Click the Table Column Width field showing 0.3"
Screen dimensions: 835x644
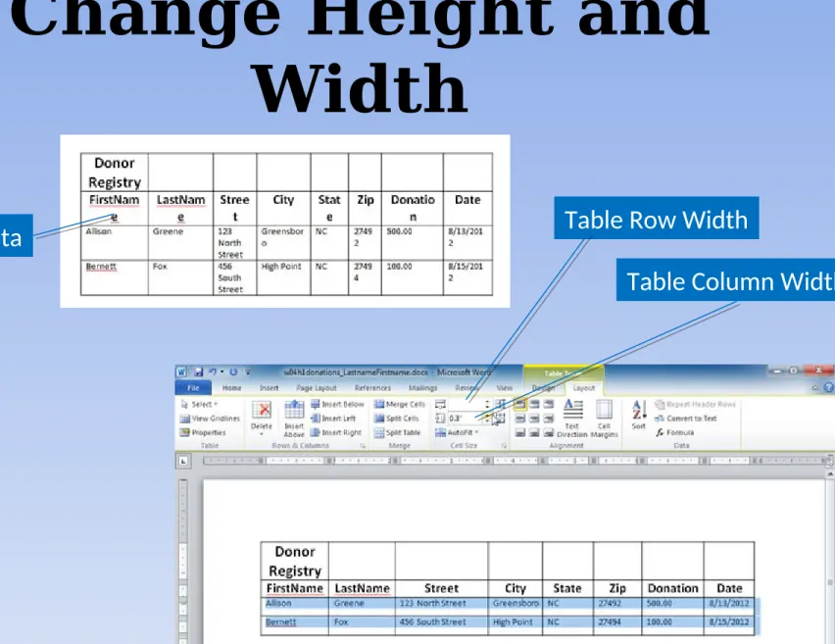(x=466, y=419)
